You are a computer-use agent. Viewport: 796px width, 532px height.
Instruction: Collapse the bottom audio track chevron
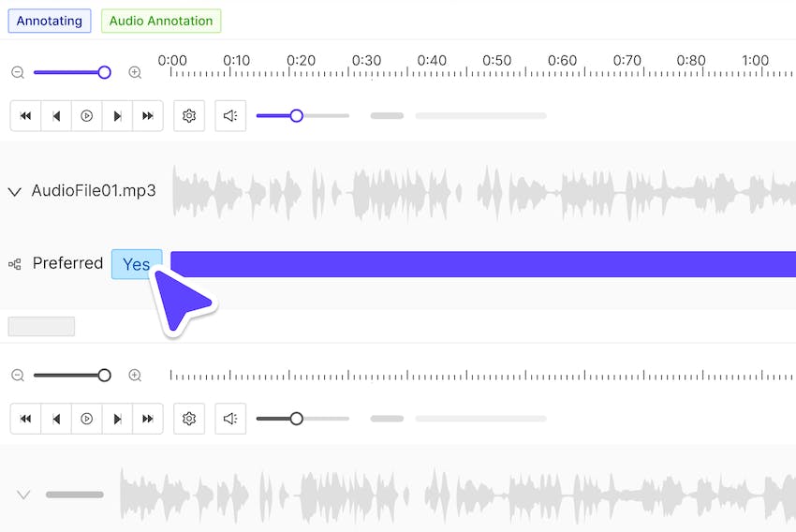(x=23, y=495)
